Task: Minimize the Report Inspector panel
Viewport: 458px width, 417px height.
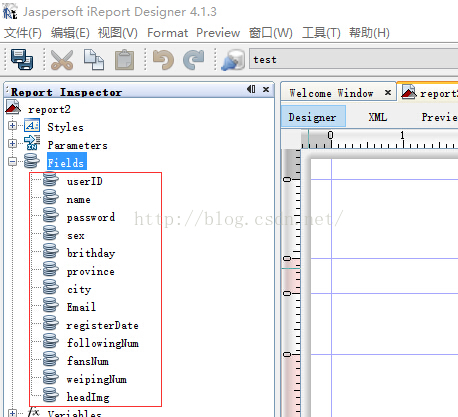Action: 251,89
